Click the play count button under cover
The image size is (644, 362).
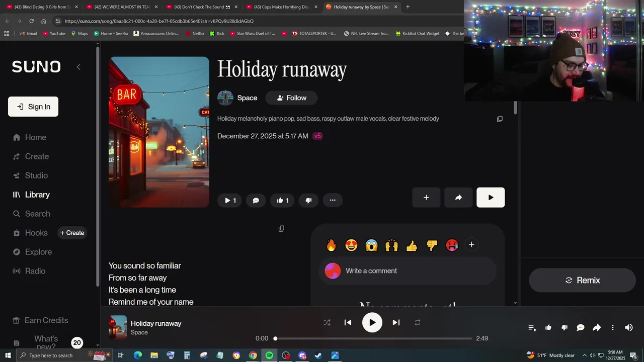[x=230, y=200]
